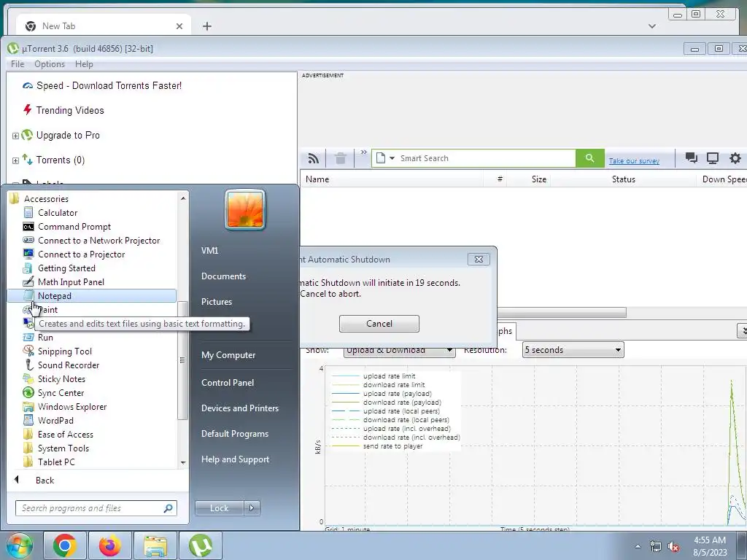Screen dimensions: 747x560
Task: Open the Upload & Download show dropdown
Action: coord(399,351)
